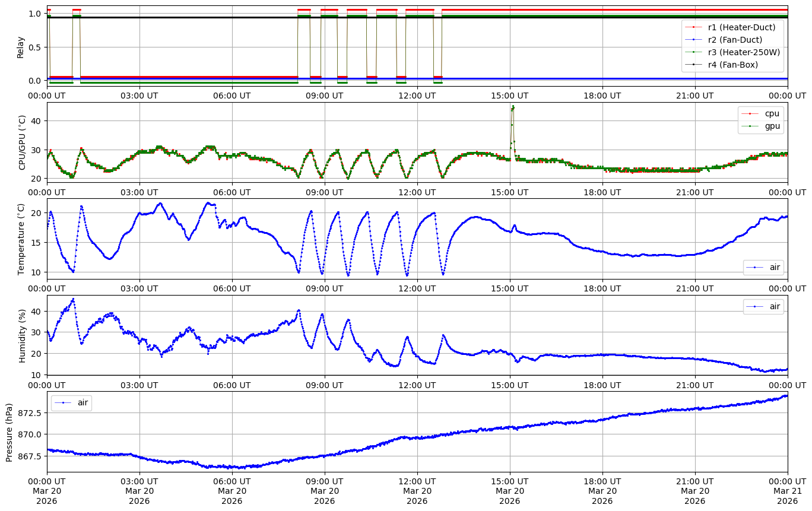Click the Pressure (hPa) y-axis label
Viewport: 812px width, 511px height.
9,432
